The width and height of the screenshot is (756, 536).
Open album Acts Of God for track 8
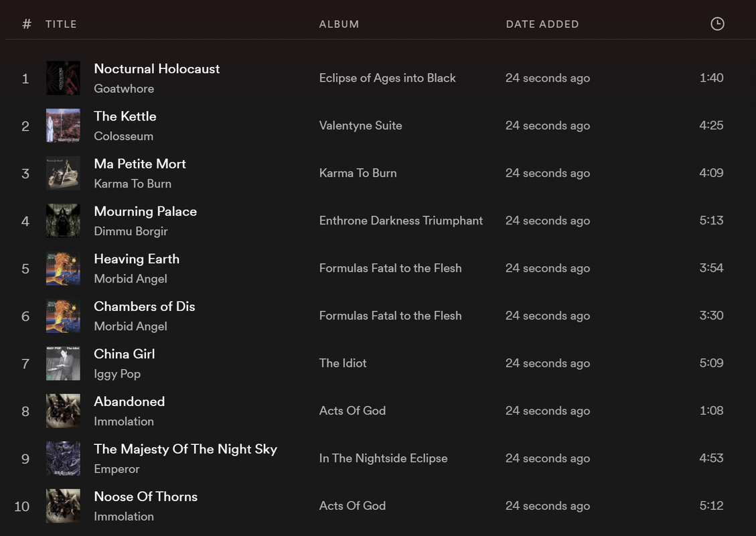[352, 411]
